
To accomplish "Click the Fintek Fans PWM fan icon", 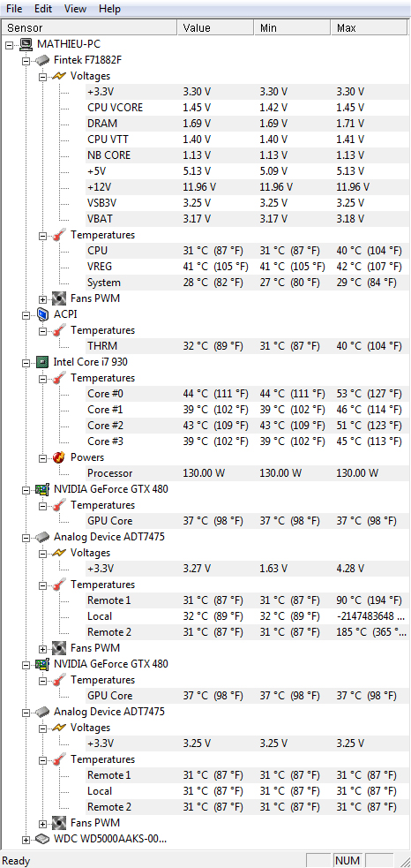I will [x=58, y=298].
